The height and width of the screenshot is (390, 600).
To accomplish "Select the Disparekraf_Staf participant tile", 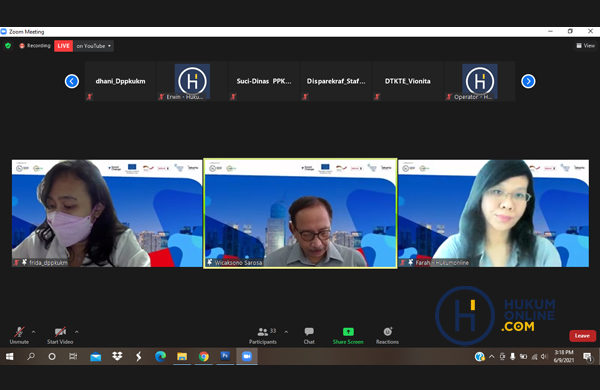I will pos(336,81).
